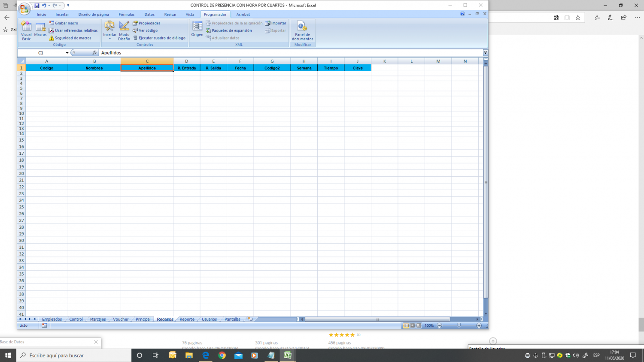This screenshot has height=362, width=644.
Task: Switch to the Fórmulas ribbon tab
Action: (x=126, y=15)
